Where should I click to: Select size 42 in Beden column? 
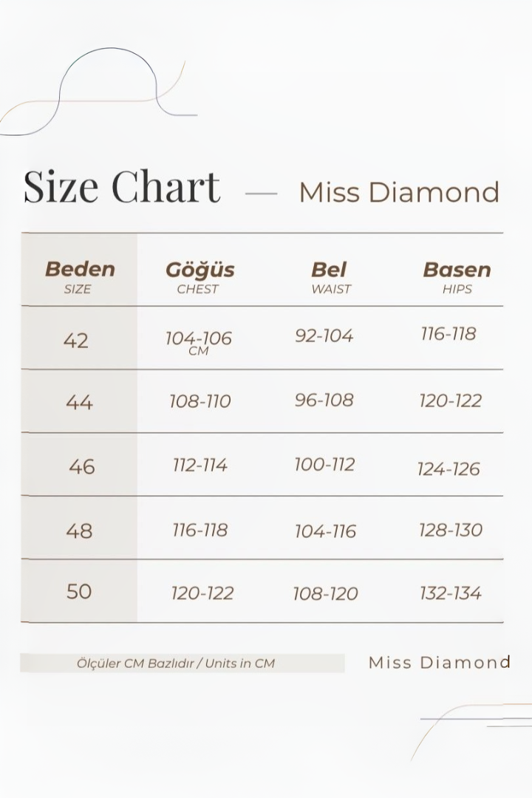pyautogui.click(x=76, y=340)
